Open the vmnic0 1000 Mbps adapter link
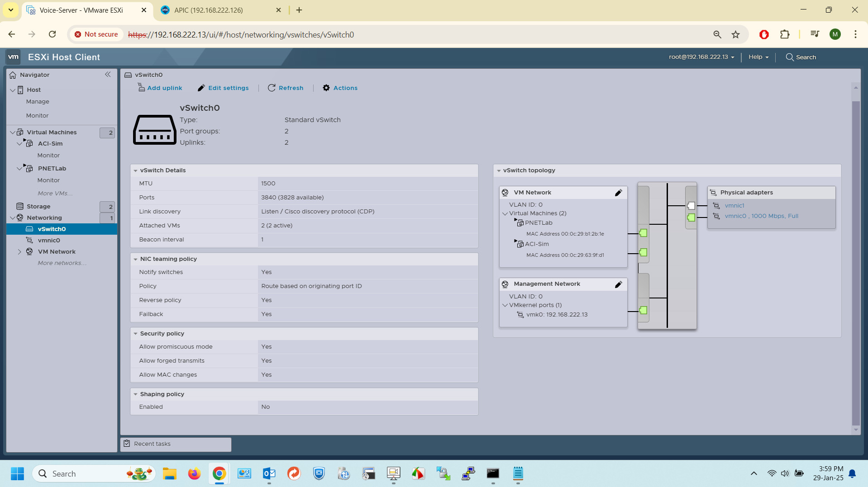Viewport: 868px width, 487px height. (761, 216)
